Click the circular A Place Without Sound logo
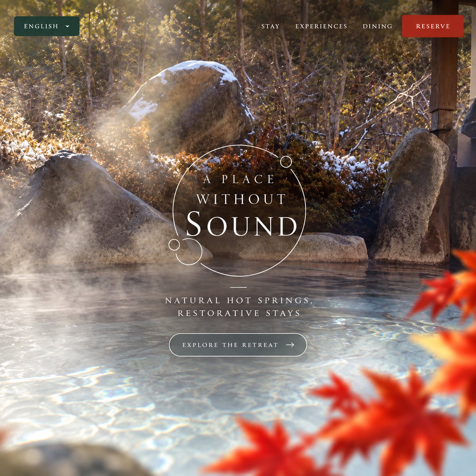Screen dimensions: 476x476 (238, 211)
